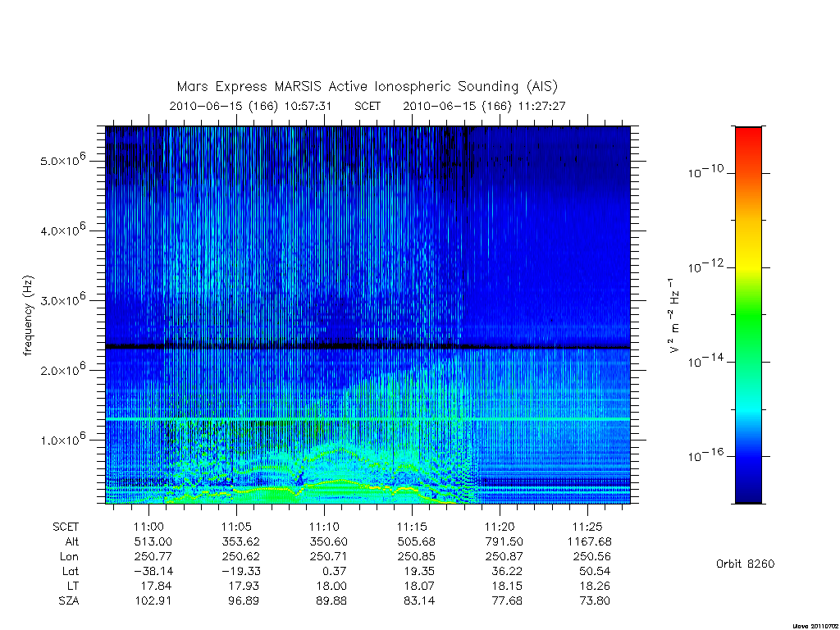840x630 pixels.
Task: Click the 11:25 time tick label
Action: (x=587, y=527)
